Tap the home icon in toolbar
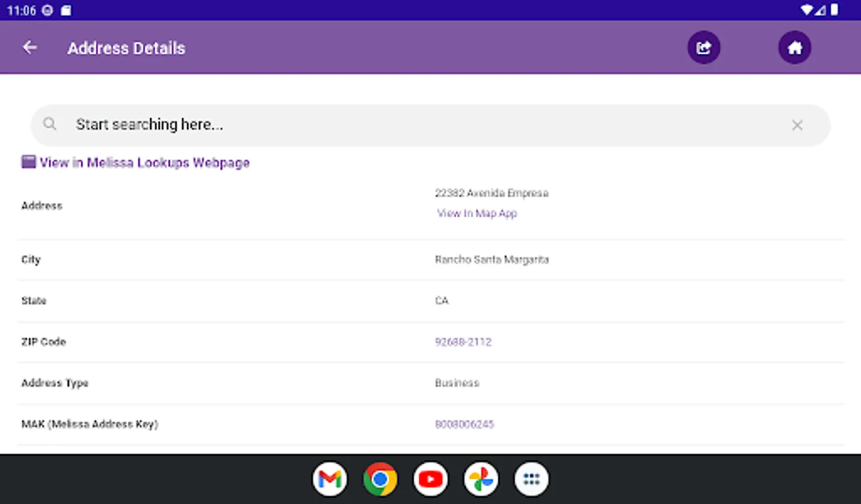 795,47
